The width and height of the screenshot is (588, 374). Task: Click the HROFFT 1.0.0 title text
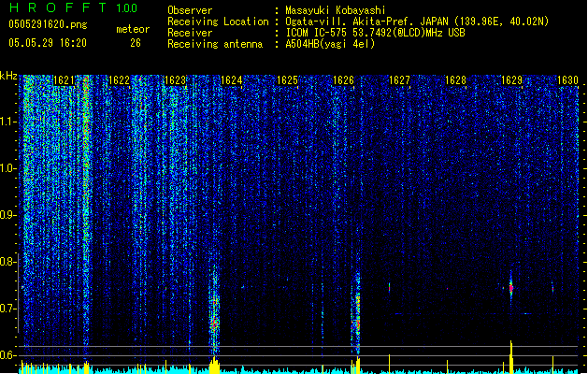point(74,7)
